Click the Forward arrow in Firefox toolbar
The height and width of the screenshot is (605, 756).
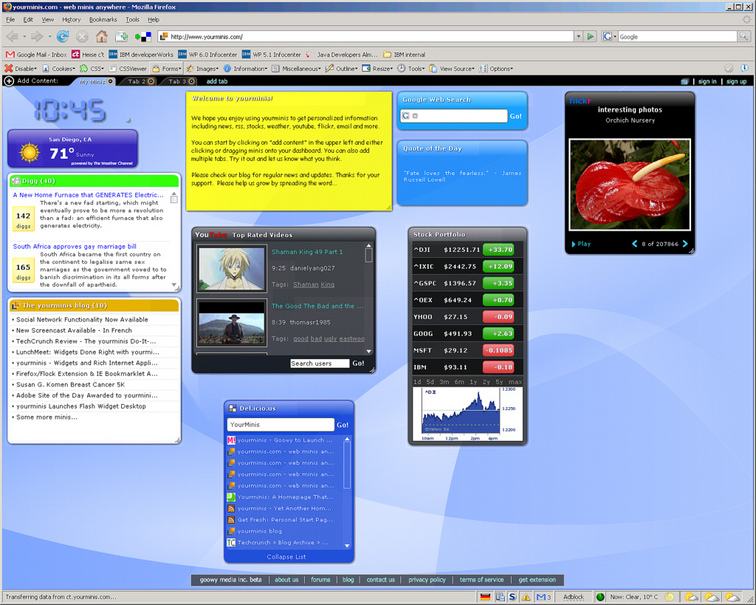point(37,36)
